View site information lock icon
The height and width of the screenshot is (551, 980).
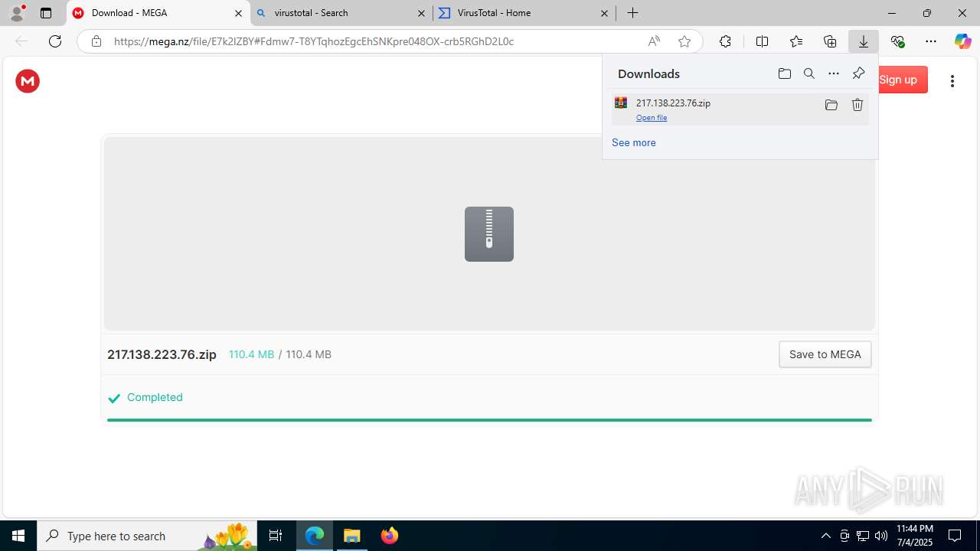[x=96, y=41]
